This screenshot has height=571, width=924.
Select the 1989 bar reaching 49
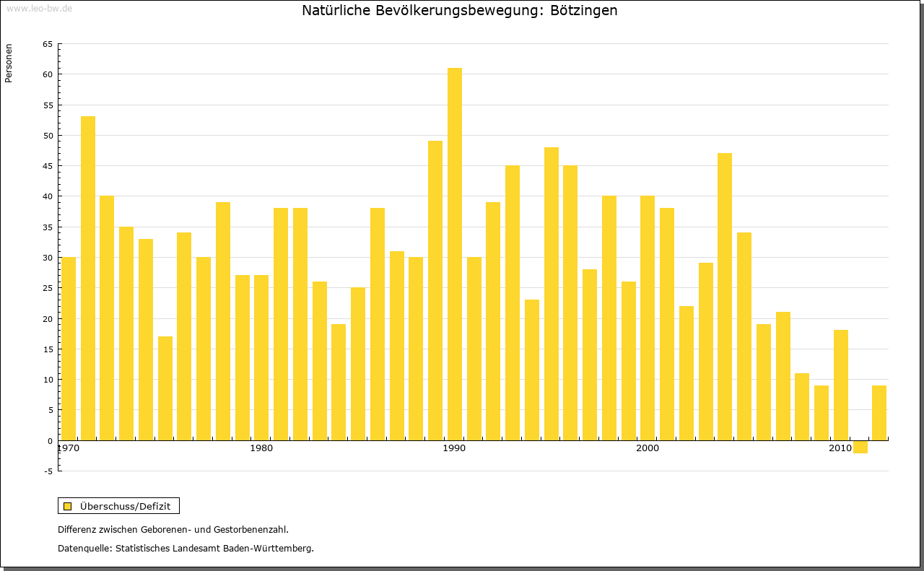coord(435,290)
